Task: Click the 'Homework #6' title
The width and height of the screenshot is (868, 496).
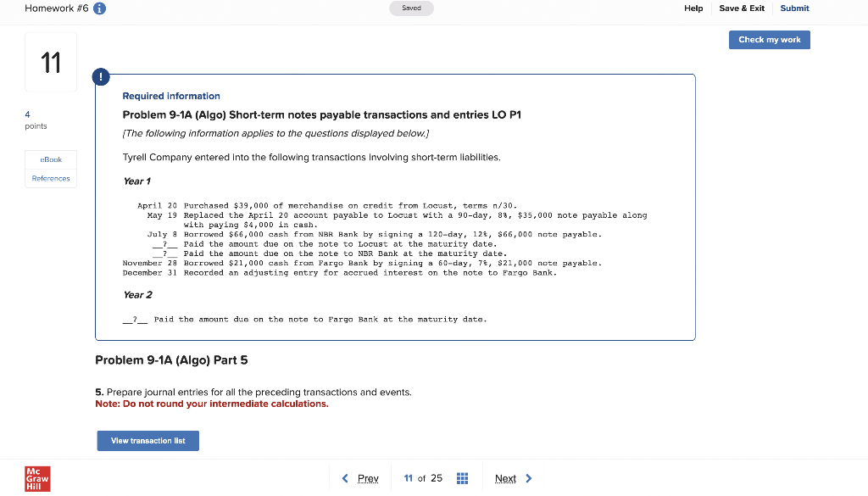Action: [57, 8]
